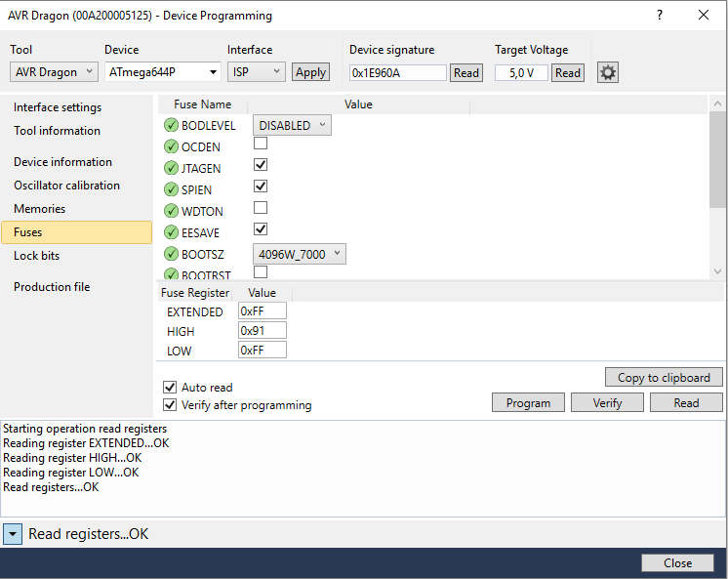Enable the OCDEN fuse checkbox
The width and height of the screenshot is (728, 579).
pos(261,144)
